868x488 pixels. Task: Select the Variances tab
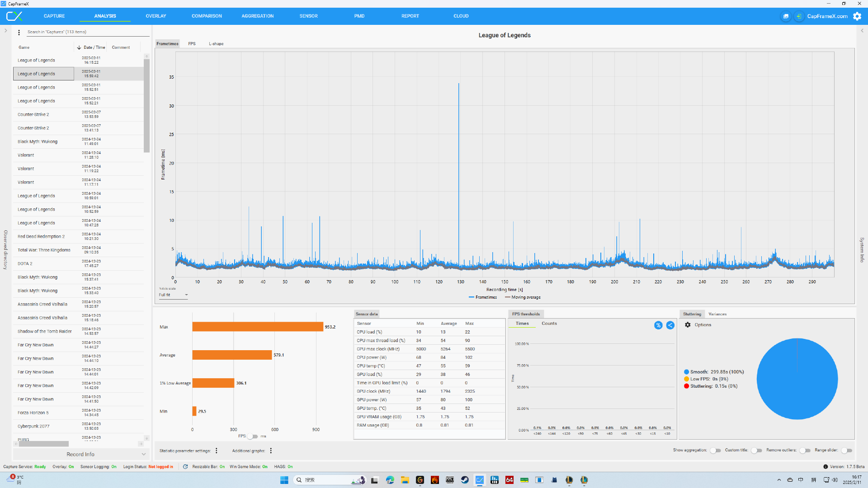[x=717, y=314]
